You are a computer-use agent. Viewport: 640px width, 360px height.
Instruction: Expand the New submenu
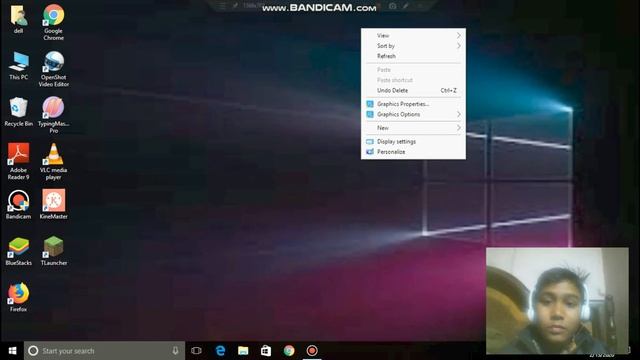tap(413, 128)
